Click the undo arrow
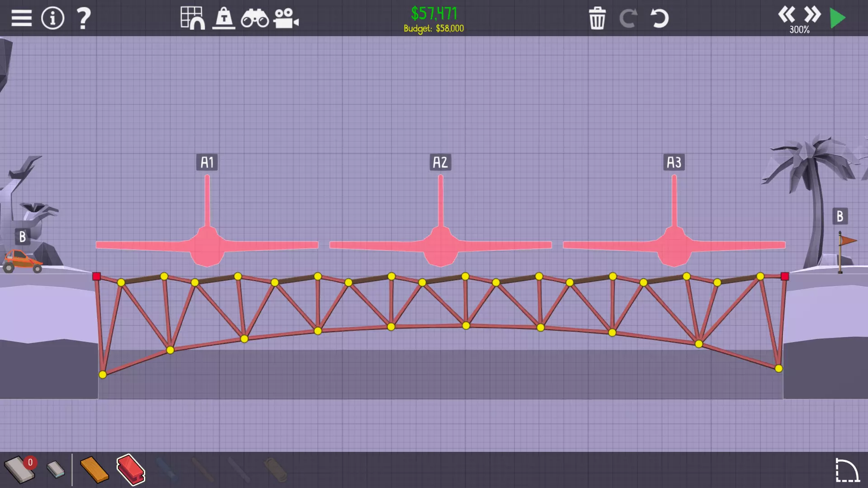 pos(659,19)
